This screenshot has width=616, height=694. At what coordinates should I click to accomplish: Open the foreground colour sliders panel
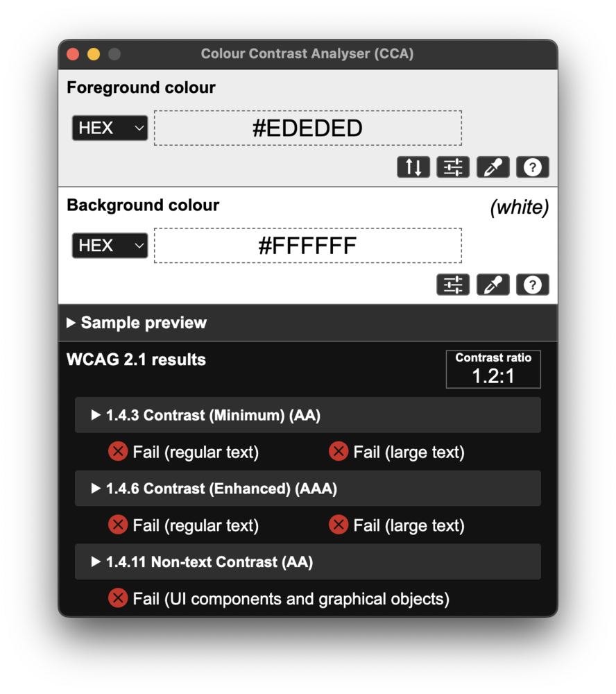coord(453,167)
